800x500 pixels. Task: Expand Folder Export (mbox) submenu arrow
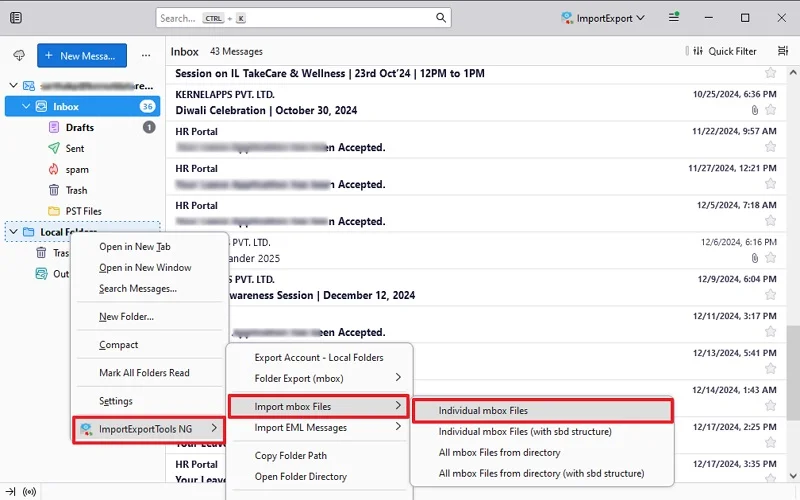pyautogui.click(x=398, y=378)
